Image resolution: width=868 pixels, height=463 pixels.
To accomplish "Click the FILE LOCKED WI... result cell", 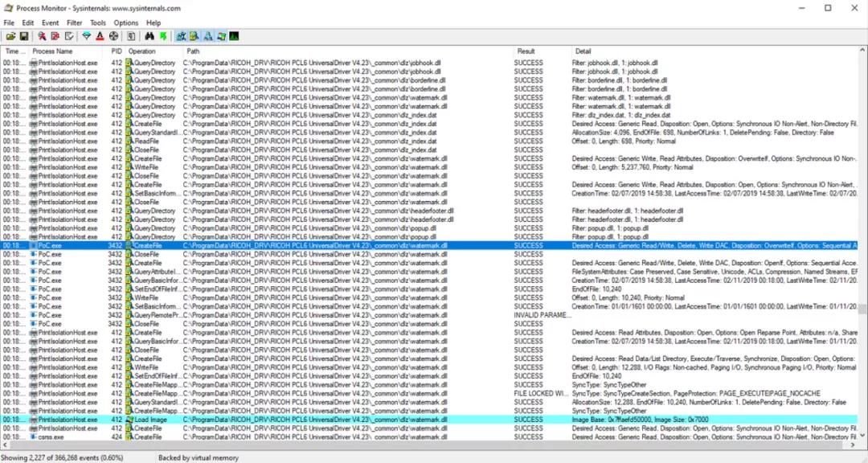I will pos(542,394).
